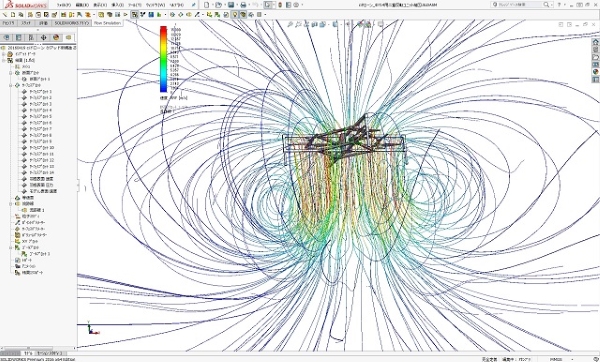600x362 pixels.
Task: Click the Print icon in the top toolbar
Action: [243, 5]
